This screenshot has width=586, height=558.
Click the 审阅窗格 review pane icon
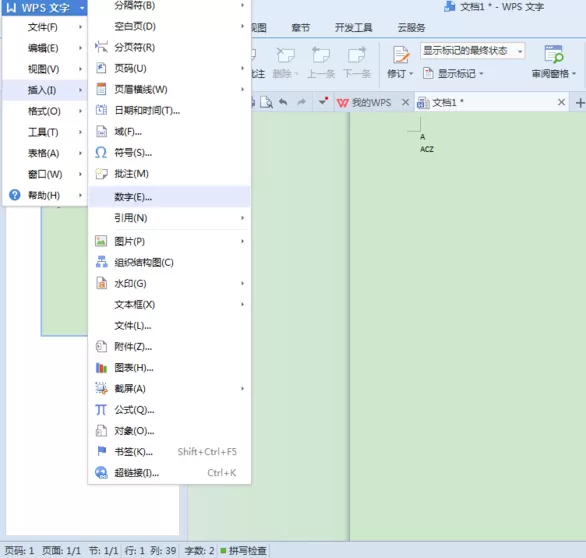click(554, 54)
